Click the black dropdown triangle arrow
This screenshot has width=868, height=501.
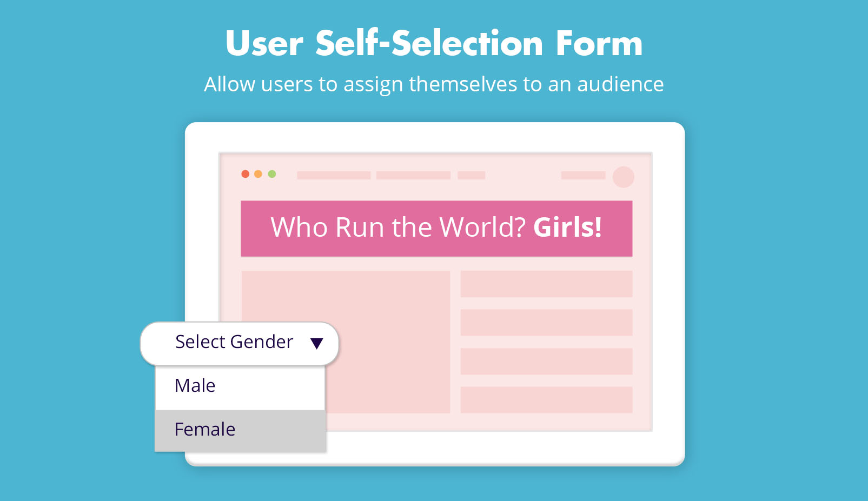click(x=317, y=343)
